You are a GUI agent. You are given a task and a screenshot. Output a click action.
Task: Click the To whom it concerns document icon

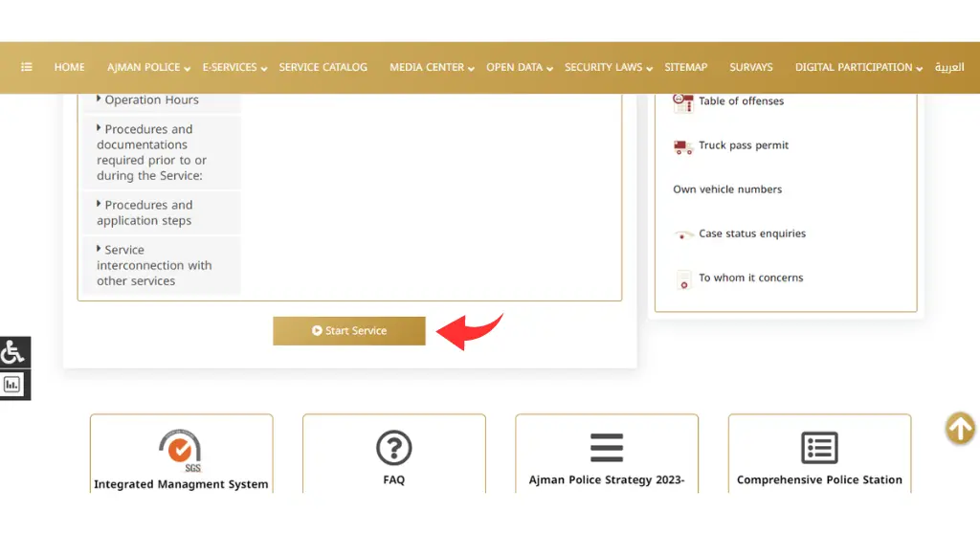point(683,280)
